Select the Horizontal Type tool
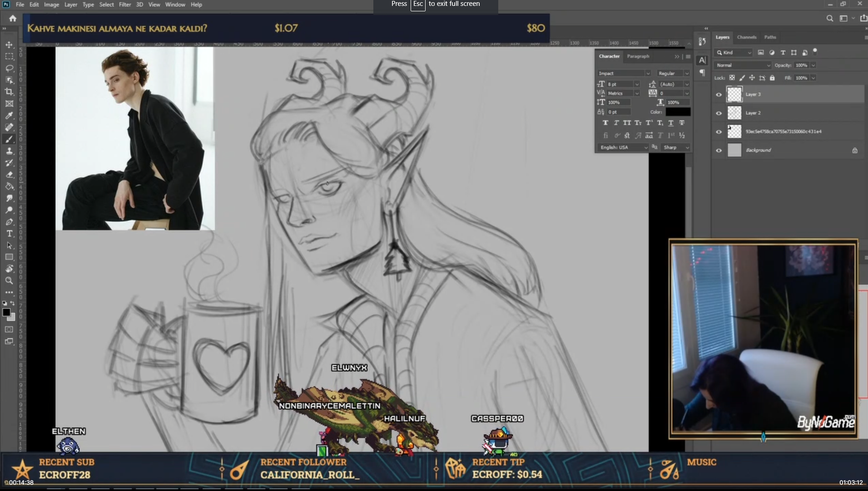The height and width of the screenshot is (491, 868). tap(9, 233)
